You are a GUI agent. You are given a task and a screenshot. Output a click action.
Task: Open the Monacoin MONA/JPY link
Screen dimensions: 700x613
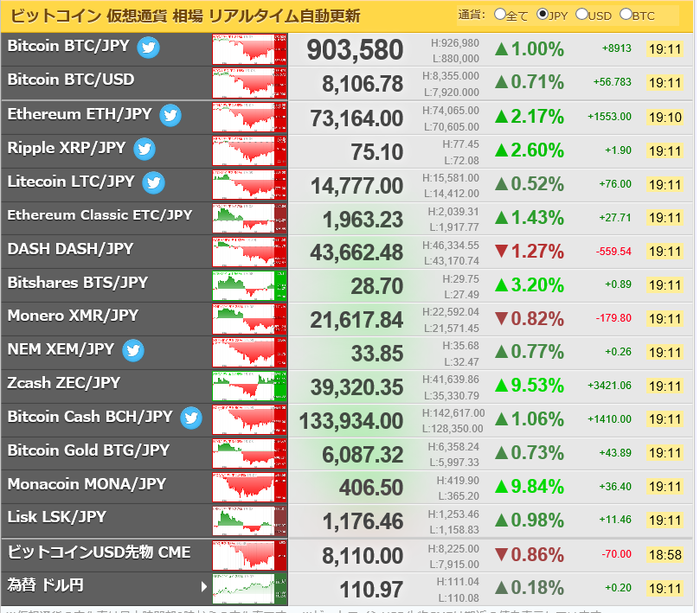[87, 484]
